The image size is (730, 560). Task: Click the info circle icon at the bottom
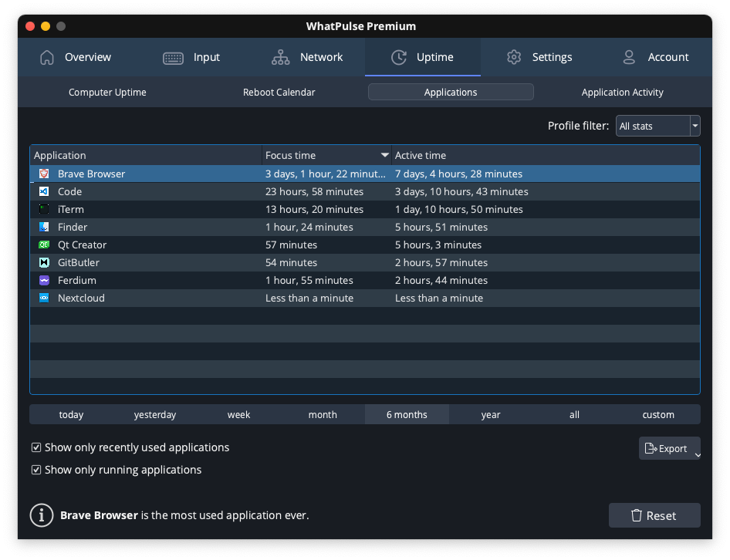(41, 515)
